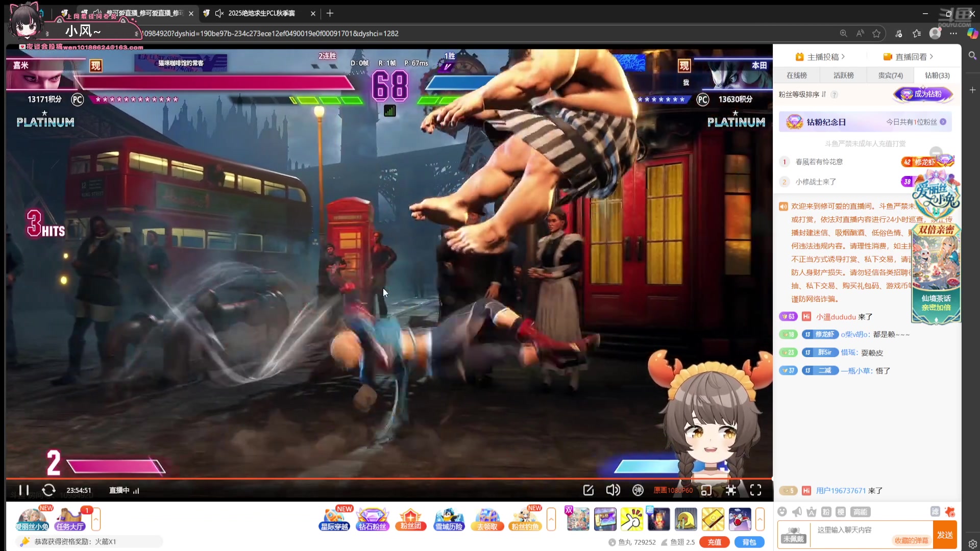980x551 pixels.
Task: Open the 爱丽丝小兔 activity icon
Action: coord(32,519)
